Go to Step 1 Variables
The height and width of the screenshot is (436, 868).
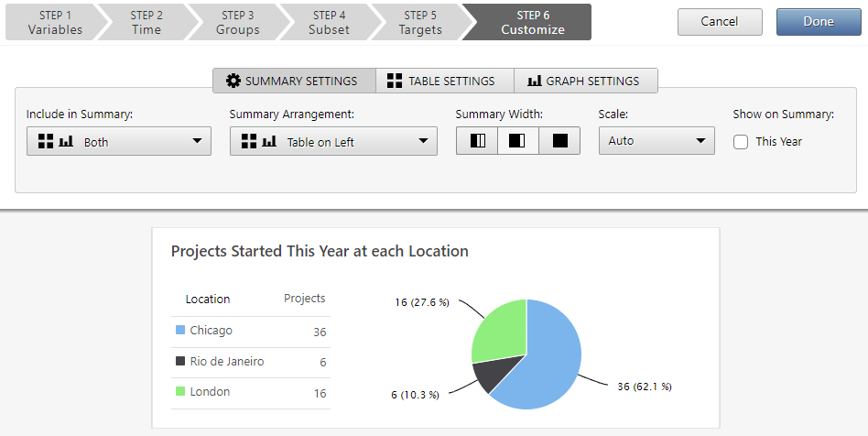pos(55,22)
